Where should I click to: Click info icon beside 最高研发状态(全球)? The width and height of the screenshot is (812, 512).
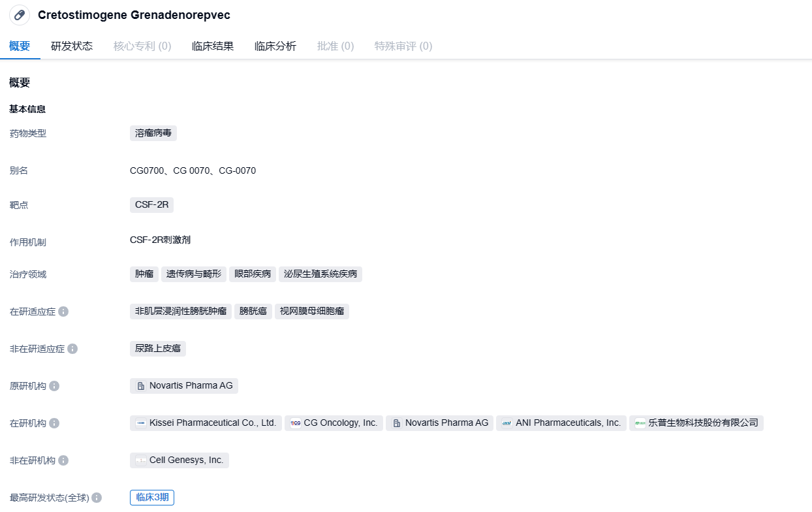(x=97, y=498)
